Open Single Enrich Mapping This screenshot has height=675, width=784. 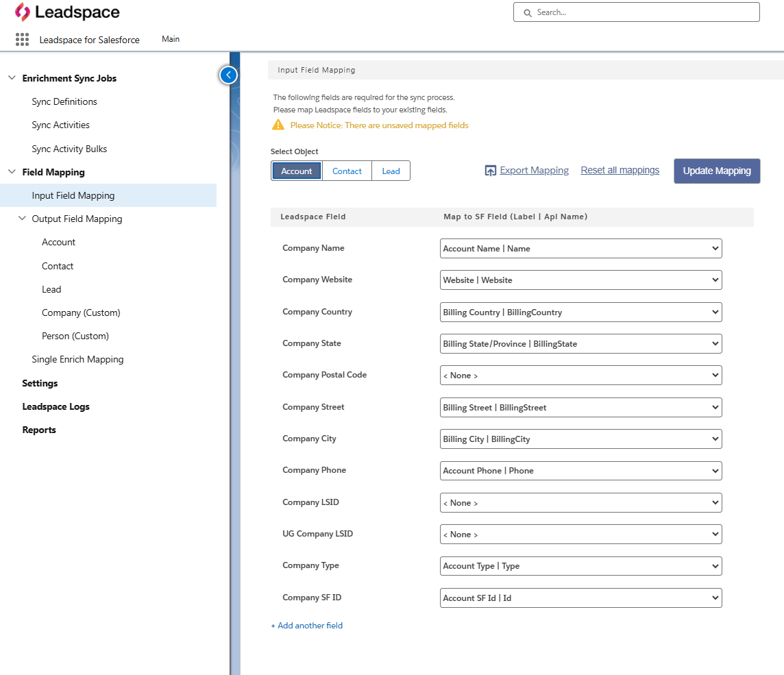tap(77, 360)
